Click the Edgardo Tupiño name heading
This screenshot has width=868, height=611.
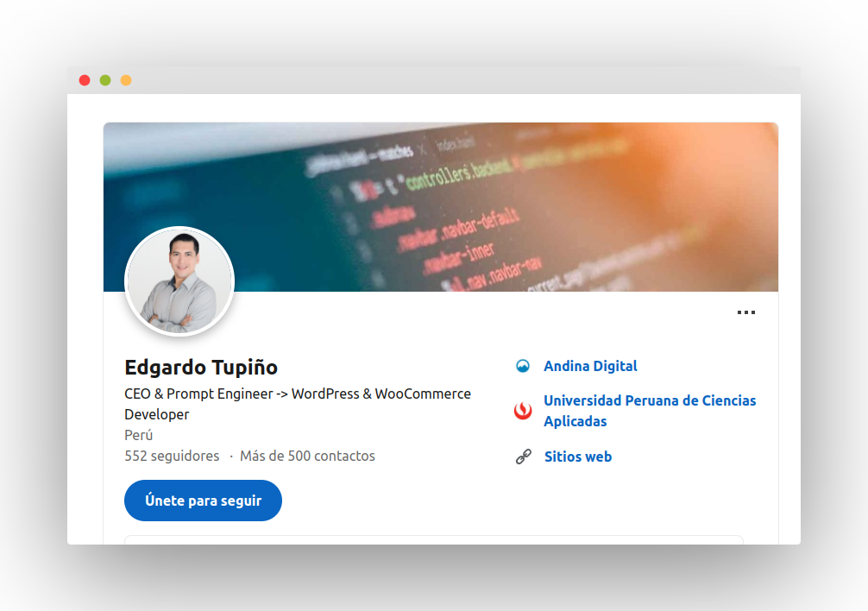click(x=201, y=368)
